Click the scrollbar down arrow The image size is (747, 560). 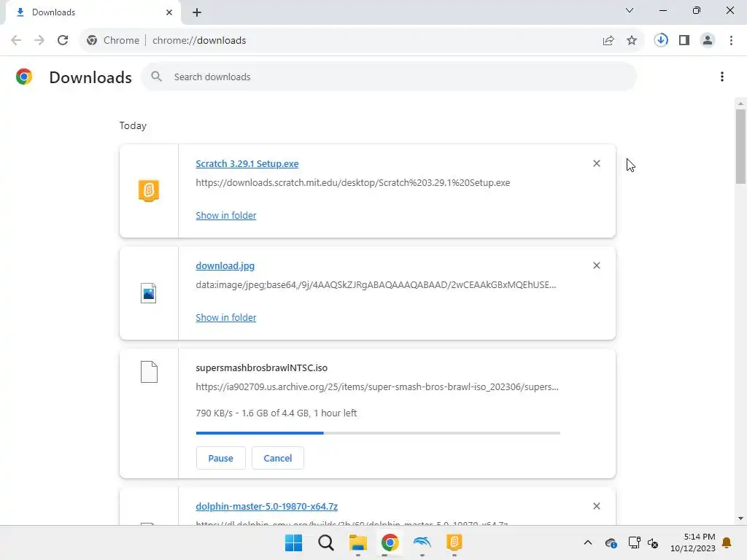(x=740, y=518)
